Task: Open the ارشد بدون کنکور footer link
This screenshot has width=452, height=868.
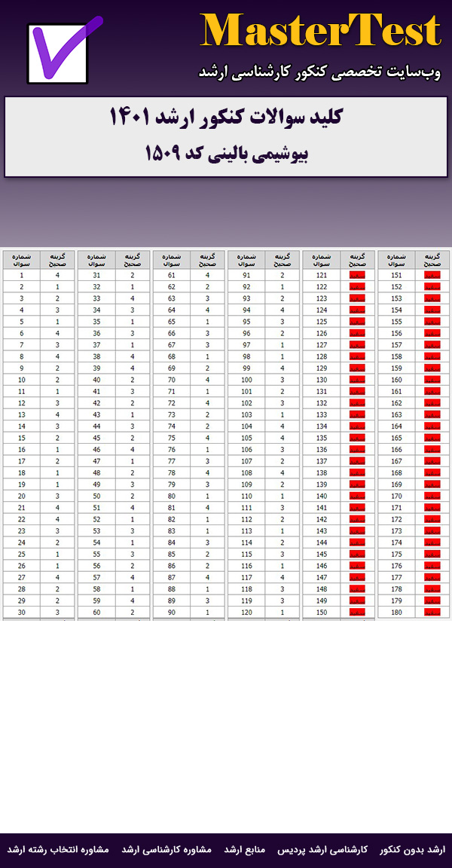Action: coord(412,850)
